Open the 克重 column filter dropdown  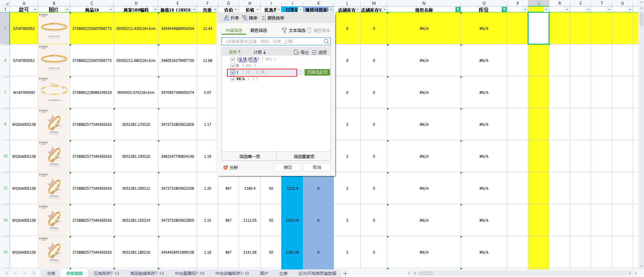click(x=215, y=10)
